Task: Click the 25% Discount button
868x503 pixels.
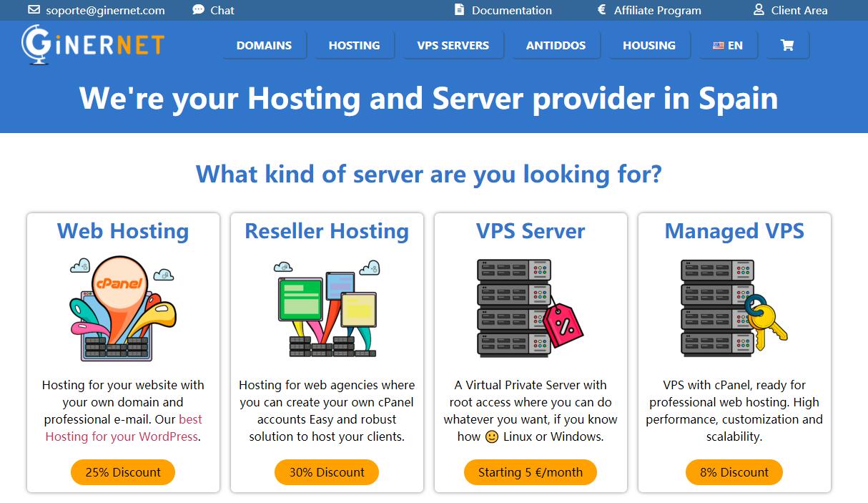Action: (123, 472)
